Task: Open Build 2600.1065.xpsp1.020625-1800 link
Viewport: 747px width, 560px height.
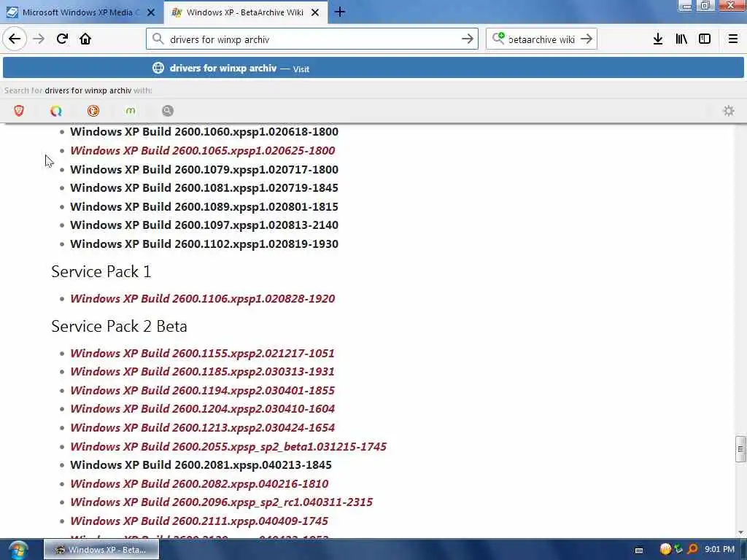Action: 203,150
